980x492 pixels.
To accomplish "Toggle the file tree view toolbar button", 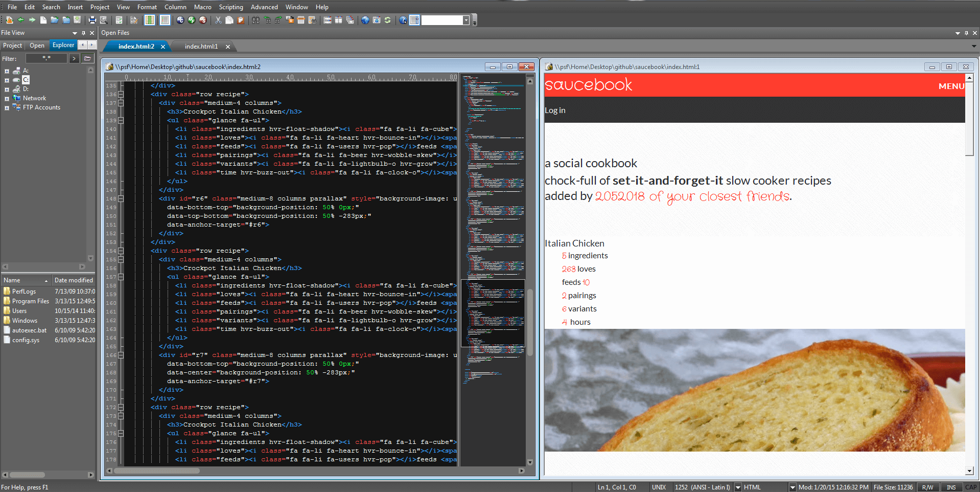I will coord(414,20).
